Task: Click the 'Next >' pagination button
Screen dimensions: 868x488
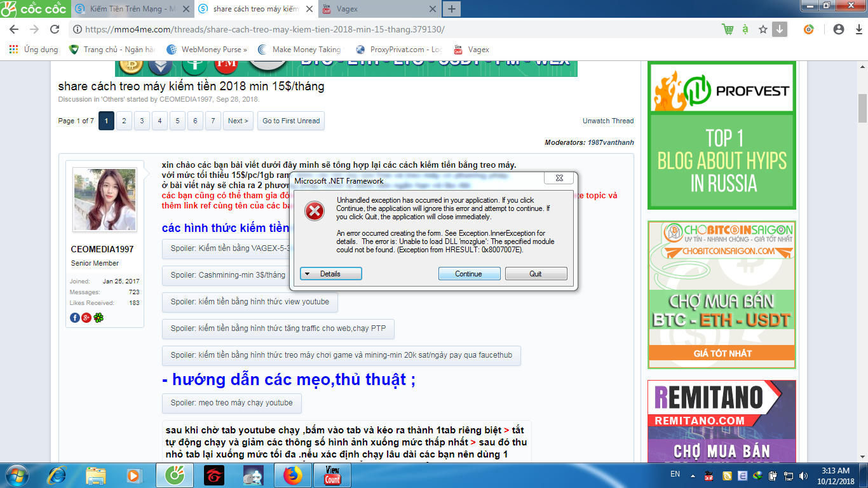Action: tap(238, 121)
